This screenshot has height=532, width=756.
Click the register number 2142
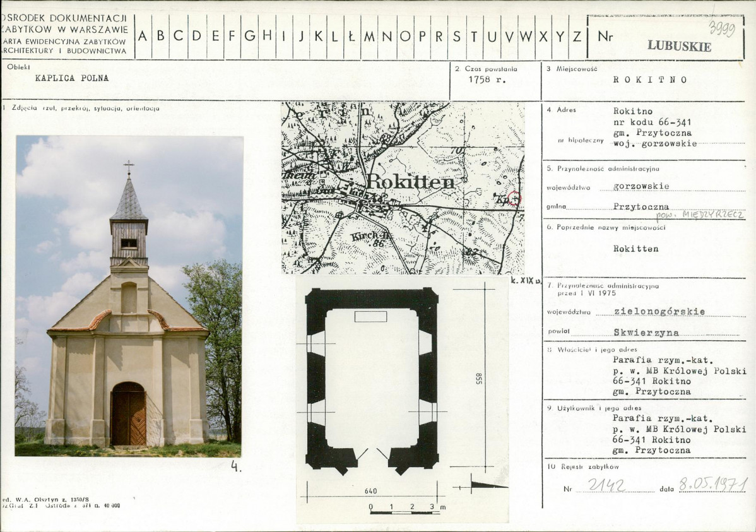pos(606,485)
